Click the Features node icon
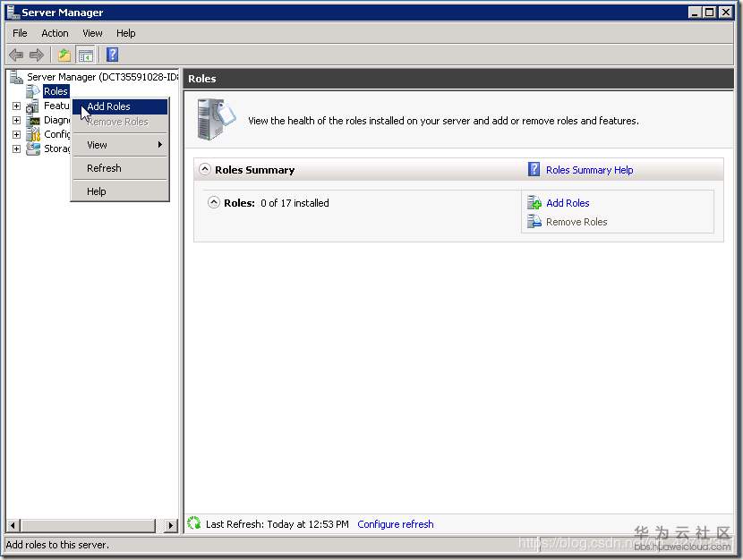 [x=33, y=106]
